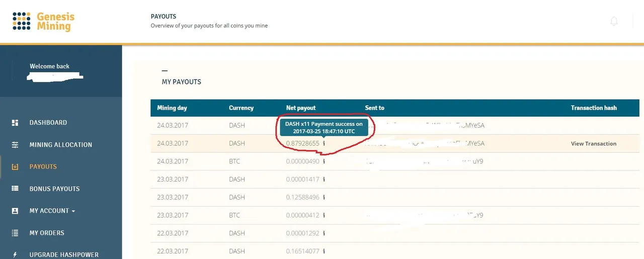Click the Welcome back greeting
644x259 pixels.
pyautogui.click(x=49, y=66)
